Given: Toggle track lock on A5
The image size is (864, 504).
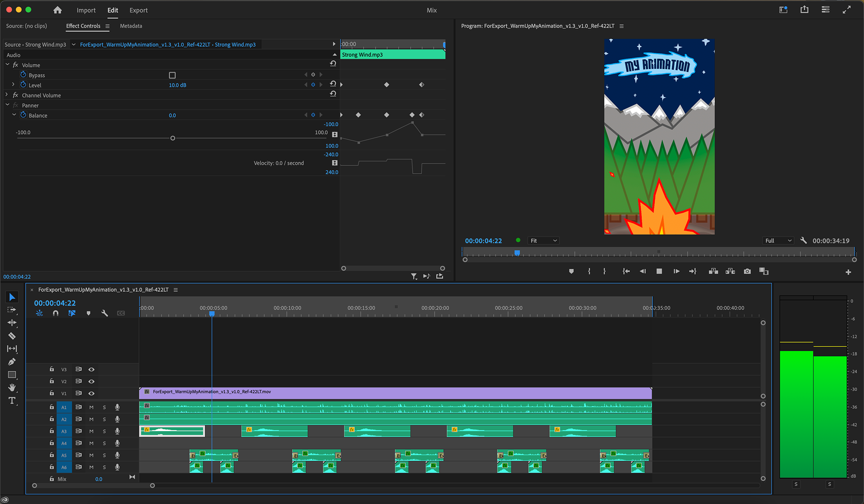Looking at the screenshot, I should (x=52, y=455).
